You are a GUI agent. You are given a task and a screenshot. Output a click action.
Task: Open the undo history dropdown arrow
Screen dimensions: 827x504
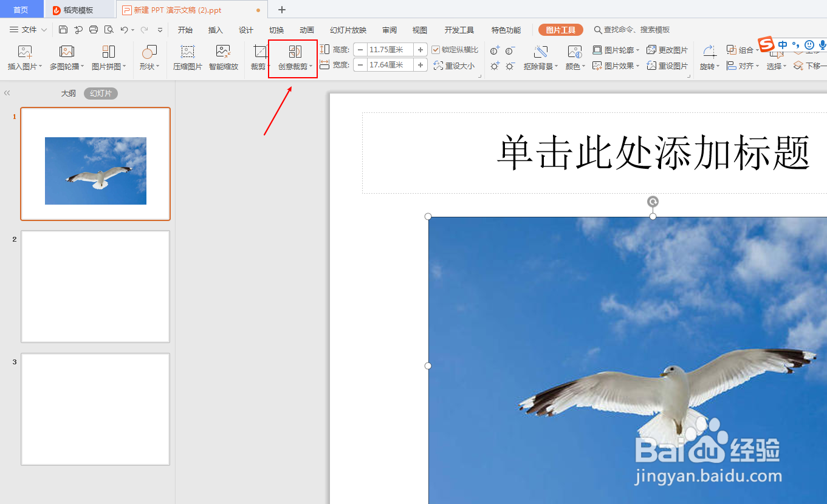click(x=132, y=30)
